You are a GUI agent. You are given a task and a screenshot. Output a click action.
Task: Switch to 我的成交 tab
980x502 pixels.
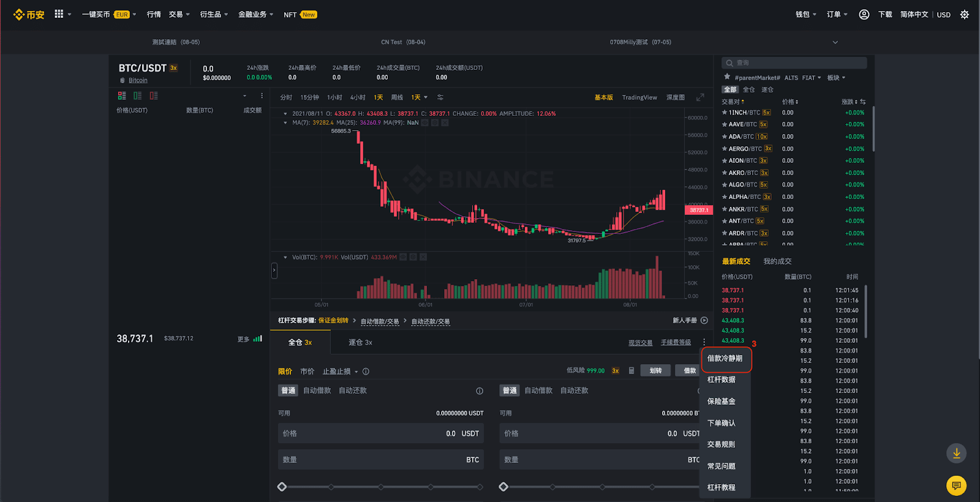point(777,261)
